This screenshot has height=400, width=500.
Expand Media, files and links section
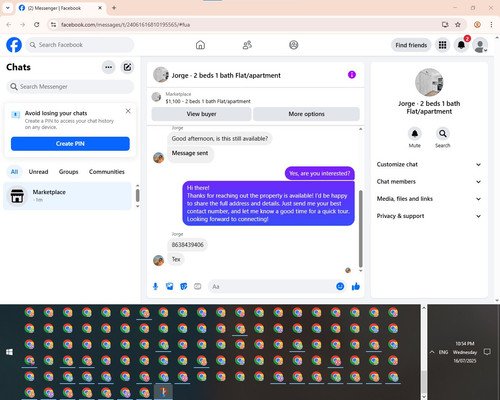coord(429,199)
